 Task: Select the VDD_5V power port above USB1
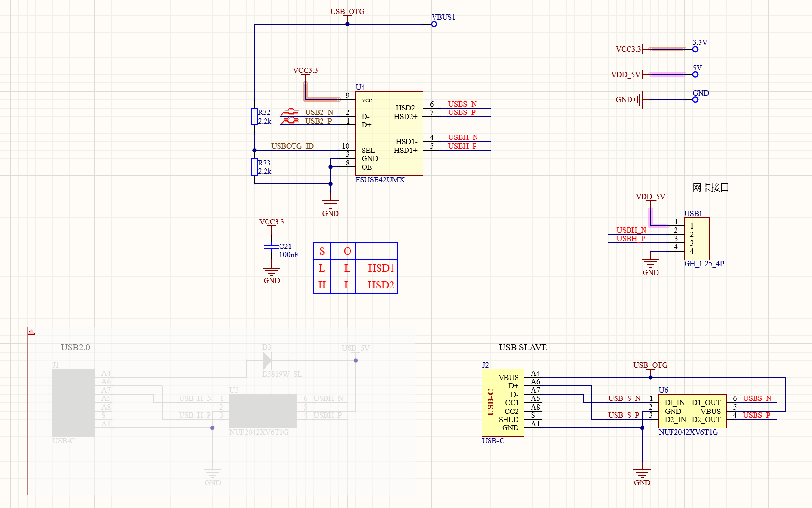click(x=650, y=197)
